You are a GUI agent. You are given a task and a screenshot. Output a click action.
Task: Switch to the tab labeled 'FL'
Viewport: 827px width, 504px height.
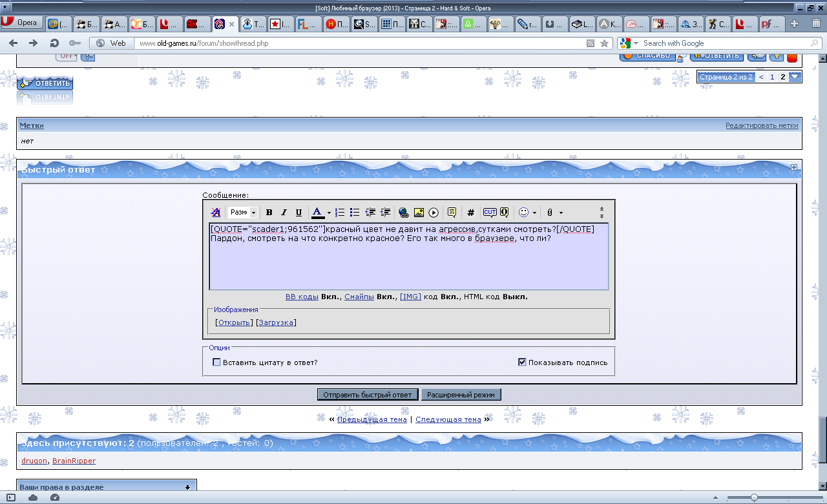click(309, 24)
